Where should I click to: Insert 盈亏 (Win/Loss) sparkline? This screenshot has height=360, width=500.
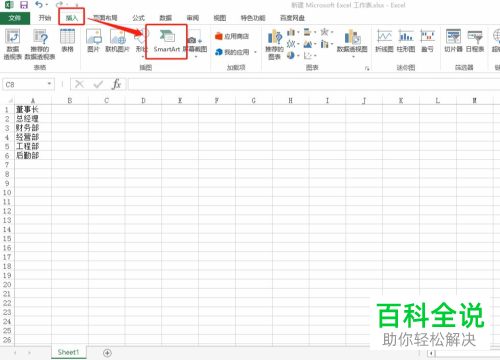coord(427,41)
